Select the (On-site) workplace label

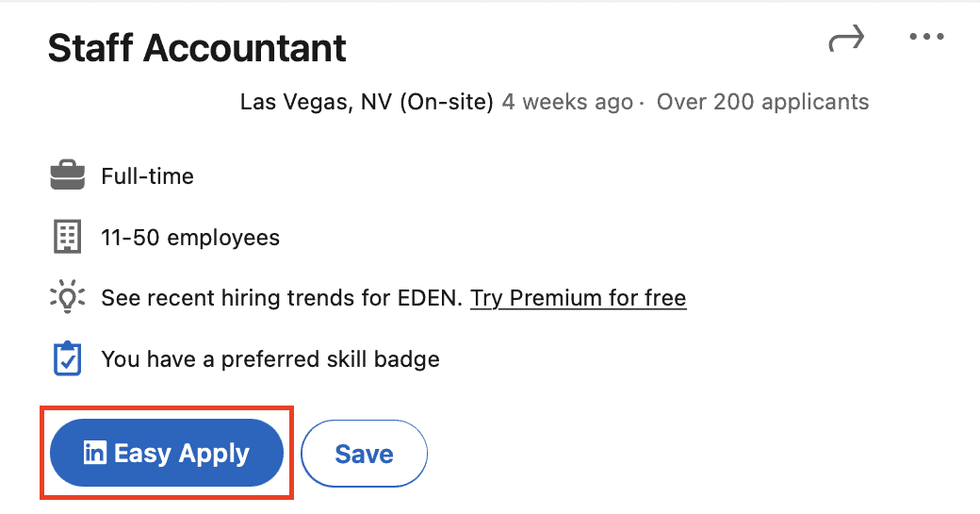click(x=447, y=102)
